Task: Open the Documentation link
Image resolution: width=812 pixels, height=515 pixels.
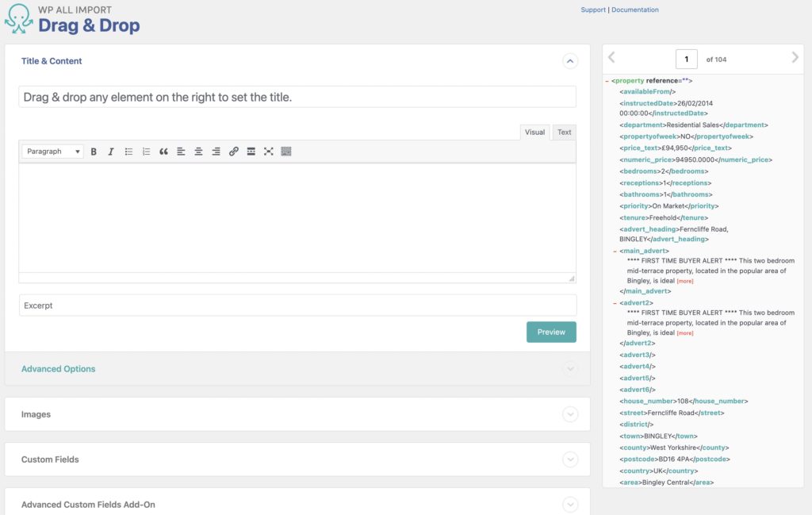Action: [x=637, y=9]
